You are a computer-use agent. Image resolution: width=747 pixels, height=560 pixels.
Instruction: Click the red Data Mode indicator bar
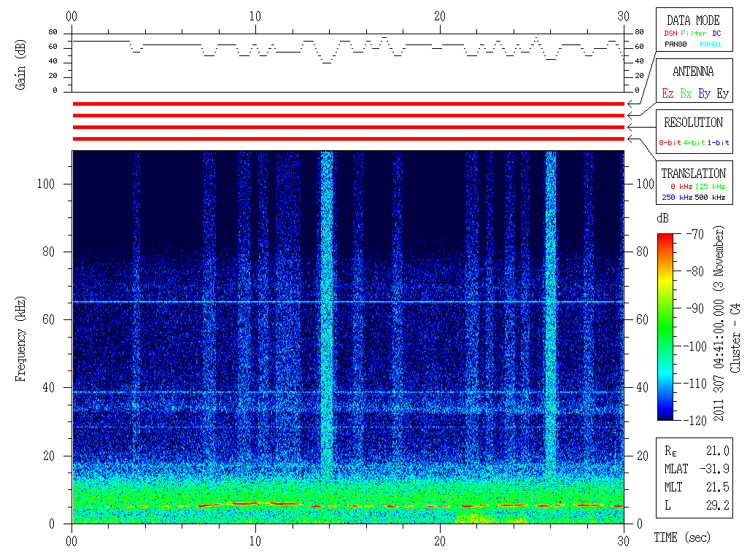(x=348, y=104)
